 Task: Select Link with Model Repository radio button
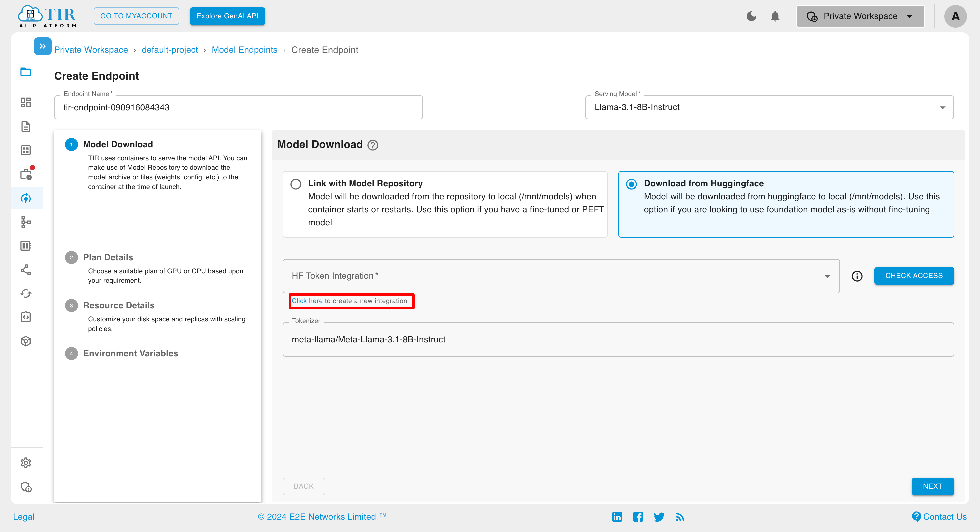(x=296, y=183)
